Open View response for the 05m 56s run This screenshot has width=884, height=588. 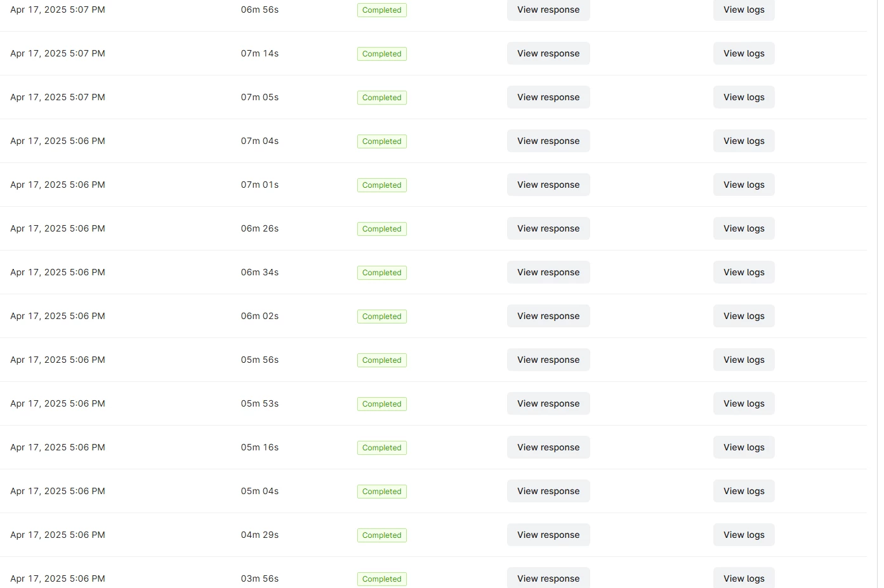click(x=548, y=360)
